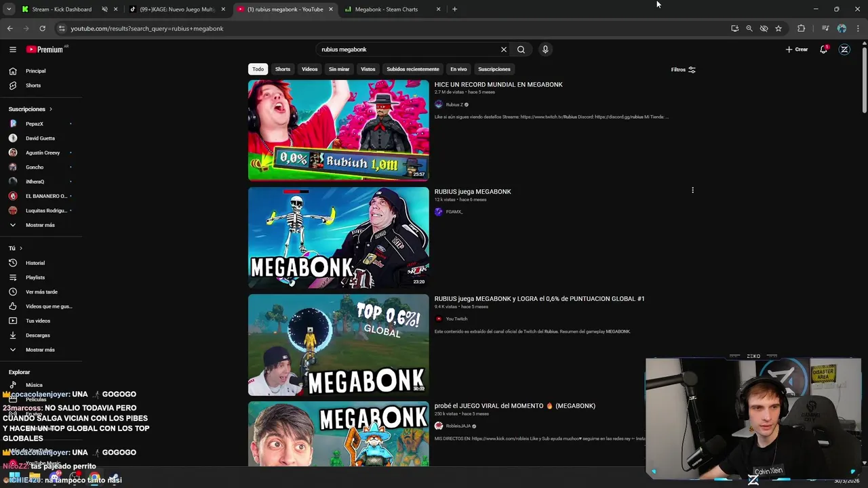This screenshot has height=488, width=868.
Task: Open the tab search dropdown arrow
Action: pos(8,9)
